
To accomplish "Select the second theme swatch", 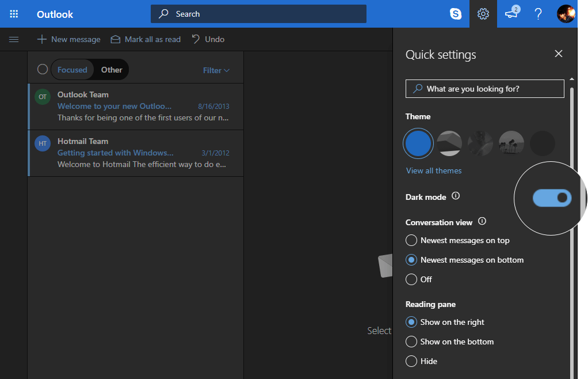I will (449, 143).
